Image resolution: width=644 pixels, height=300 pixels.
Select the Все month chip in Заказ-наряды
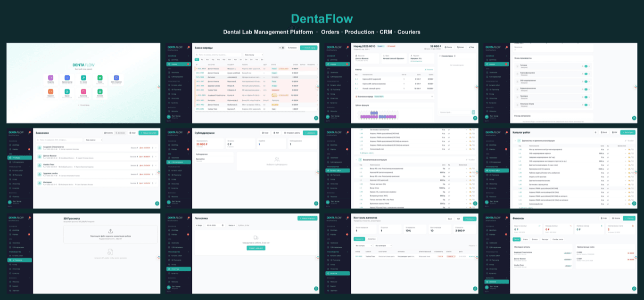197,60
